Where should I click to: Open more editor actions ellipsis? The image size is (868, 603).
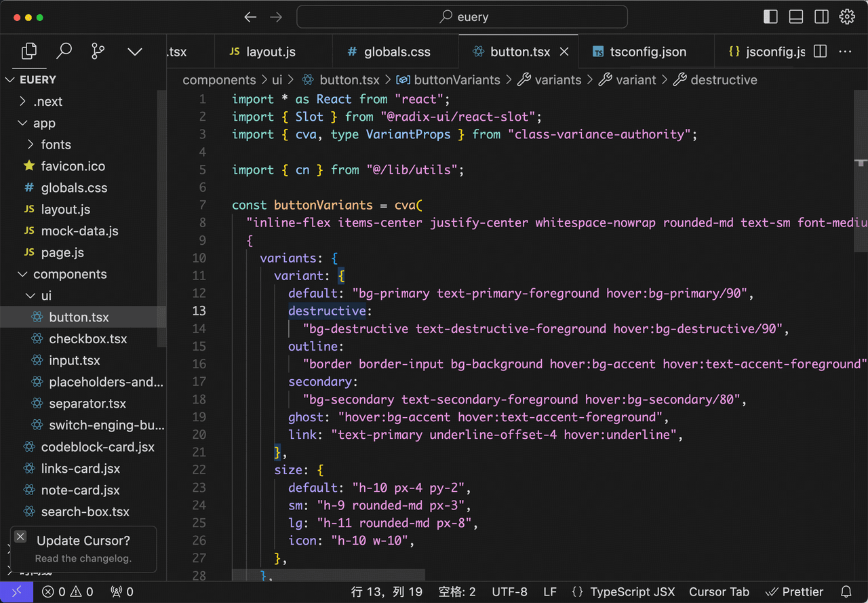pos(846,52)
